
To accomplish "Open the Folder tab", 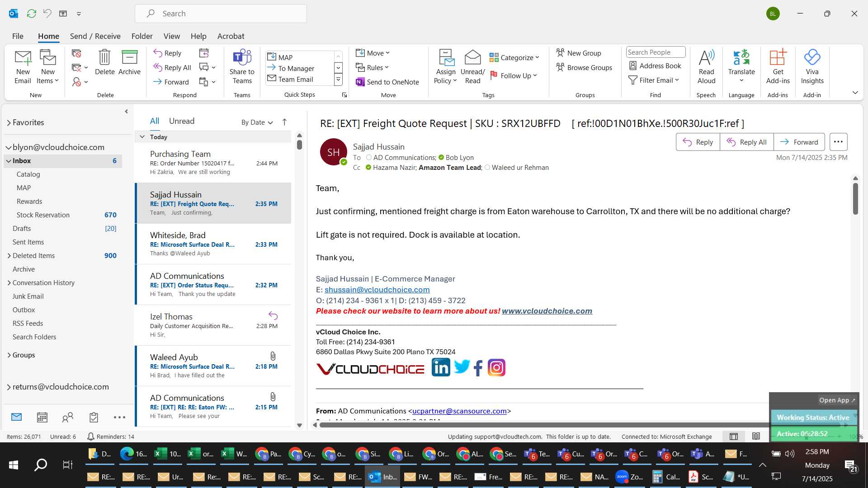I will (x=142, y=36).
